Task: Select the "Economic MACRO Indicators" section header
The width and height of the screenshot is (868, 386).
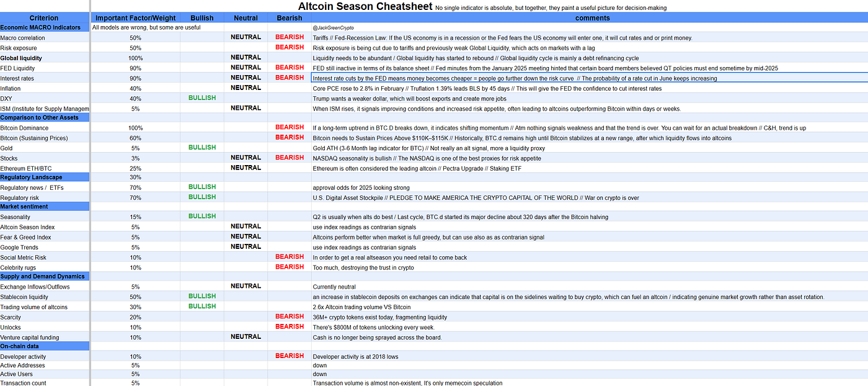Action: [x=45, y=28]
